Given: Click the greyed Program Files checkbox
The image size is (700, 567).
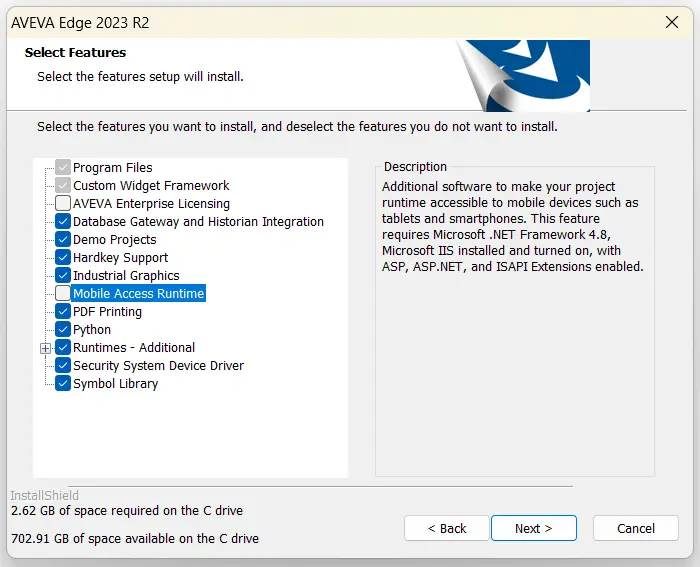Looking at the screenshot, I should (x=63, y=167).
